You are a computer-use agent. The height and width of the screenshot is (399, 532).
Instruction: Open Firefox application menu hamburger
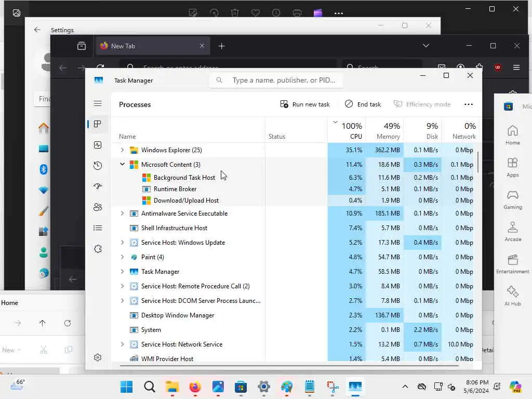(516, 67)
